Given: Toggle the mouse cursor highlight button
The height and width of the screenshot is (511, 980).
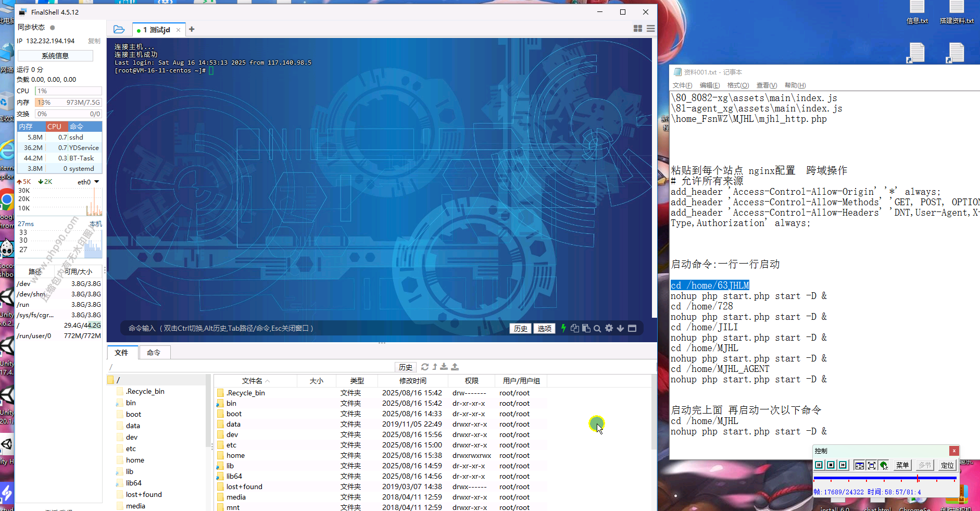Looking at the screenshot, I should click(x=884, y=465).
